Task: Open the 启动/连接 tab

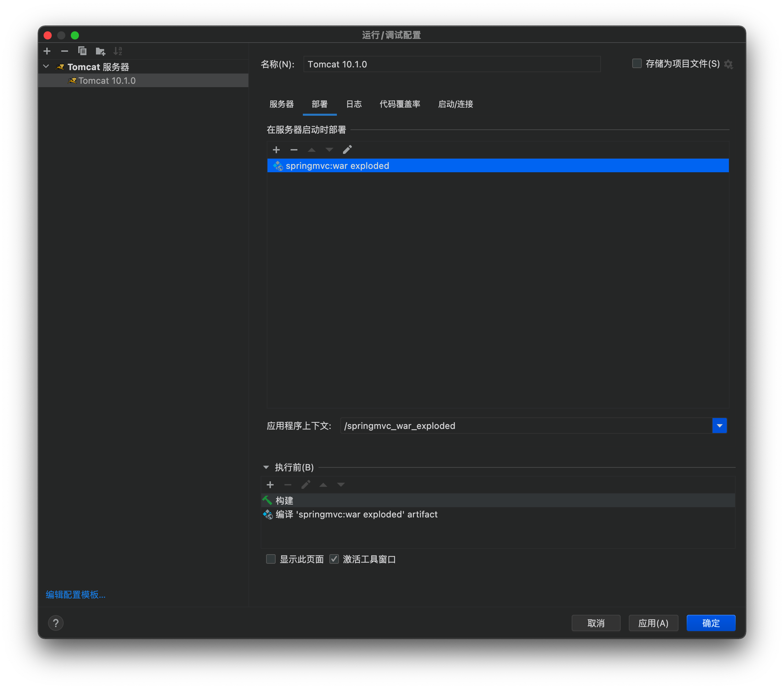Action: 455,104
